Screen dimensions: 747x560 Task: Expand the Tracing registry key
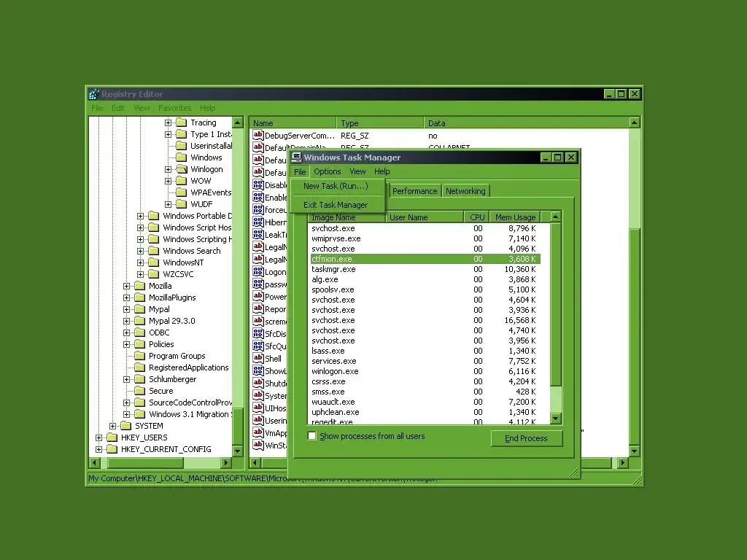point(169,122)
